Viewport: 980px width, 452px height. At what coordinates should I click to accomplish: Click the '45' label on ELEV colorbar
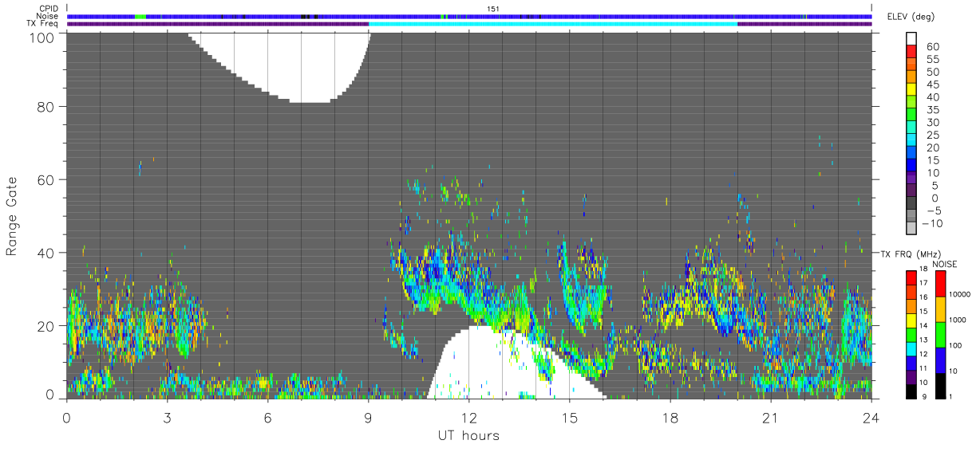tap(931, 85)
